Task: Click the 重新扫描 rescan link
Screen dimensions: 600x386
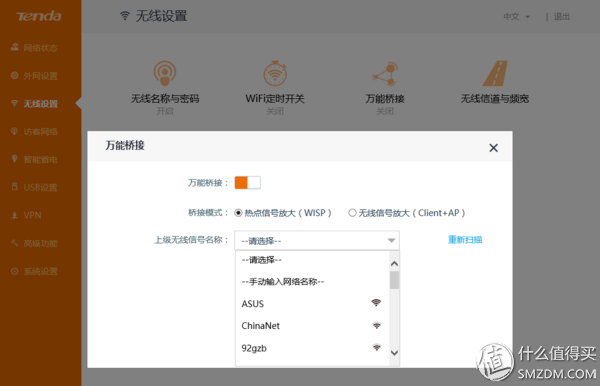Action: (x=465, y=240)
